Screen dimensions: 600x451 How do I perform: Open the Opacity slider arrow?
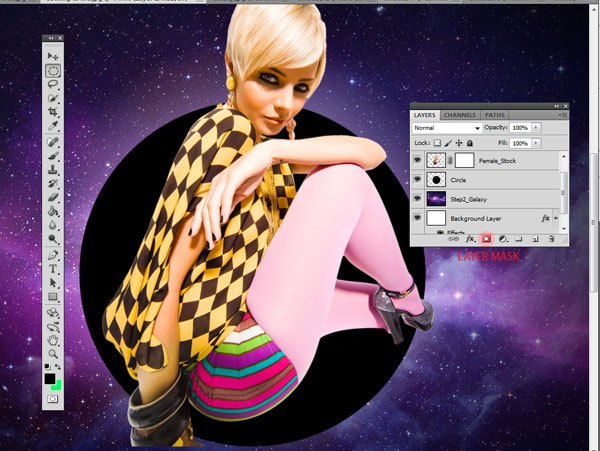click(x=536, y=127)
